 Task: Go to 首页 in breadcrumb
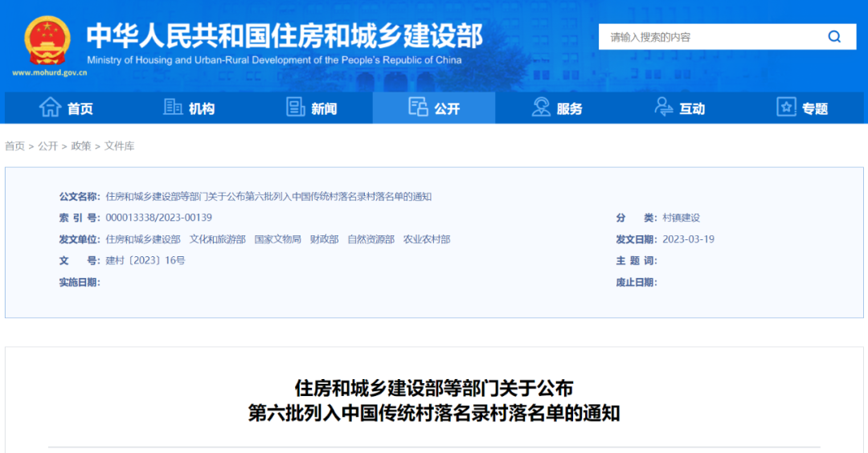[15, 146]
